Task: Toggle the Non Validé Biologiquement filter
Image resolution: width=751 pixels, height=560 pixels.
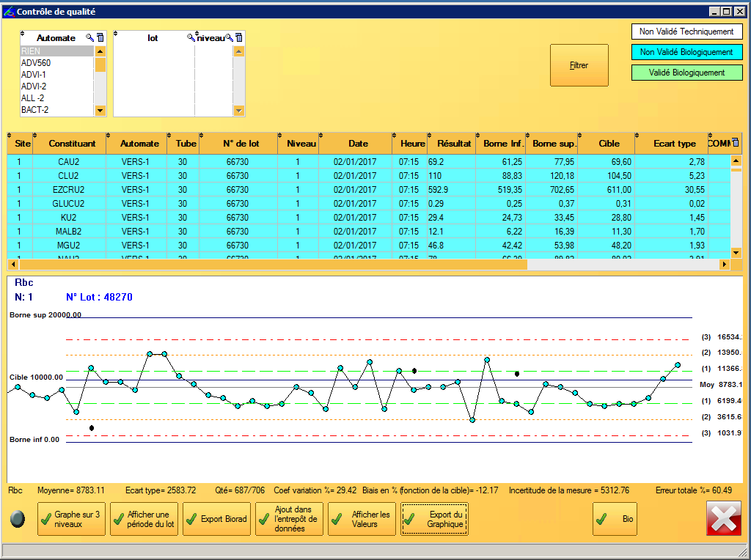Action: click(686, 52)
